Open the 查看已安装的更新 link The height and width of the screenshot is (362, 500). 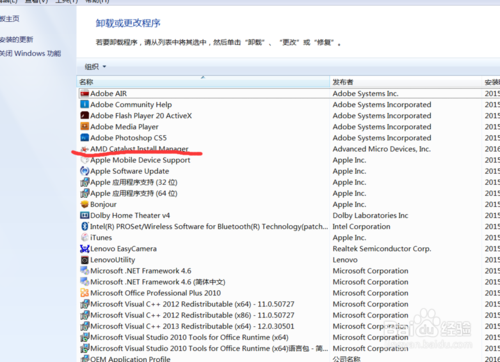[16, 40]
